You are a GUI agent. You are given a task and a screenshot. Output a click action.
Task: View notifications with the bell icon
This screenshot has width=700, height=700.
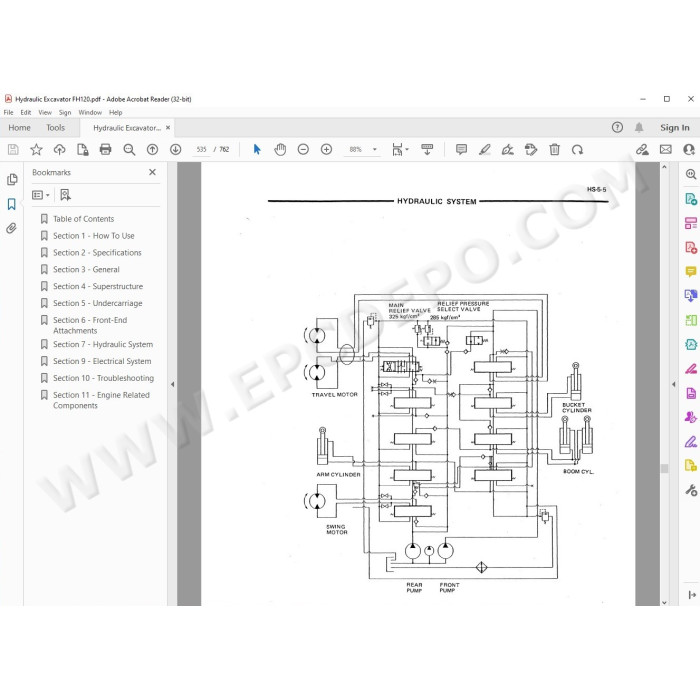click(639, 128)
